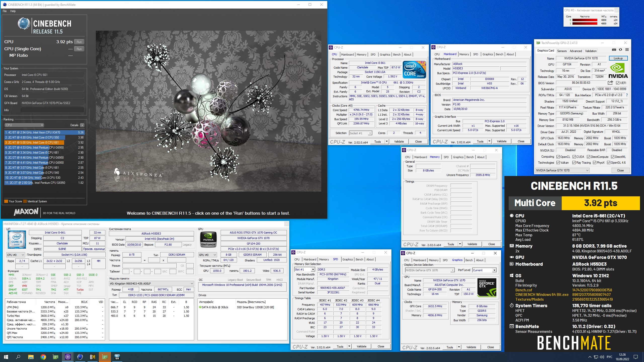Open the GPU selector dropdown in GPU-Z
644x362 pixels.
562,170
